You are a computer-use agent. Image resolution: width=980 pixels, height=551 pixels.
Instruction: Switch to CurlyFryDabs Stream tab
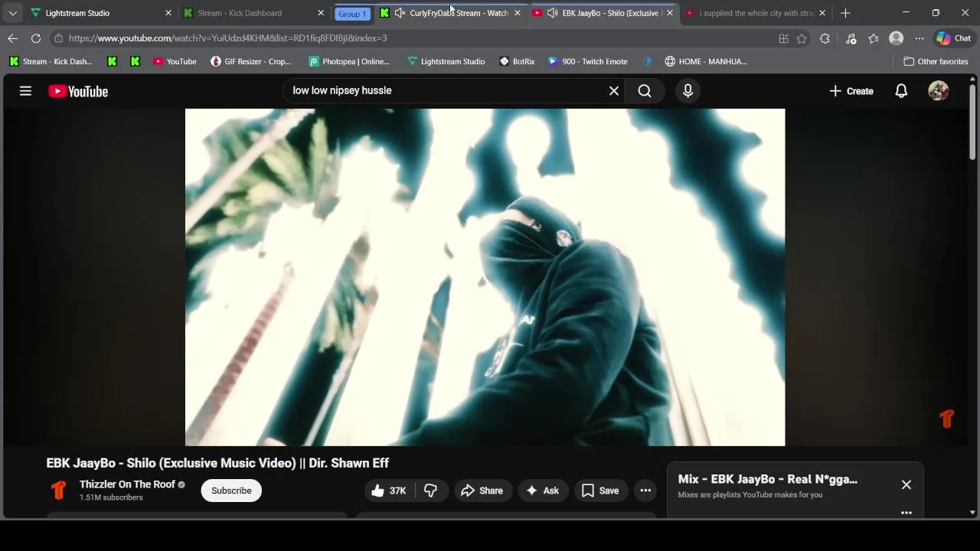452,13
